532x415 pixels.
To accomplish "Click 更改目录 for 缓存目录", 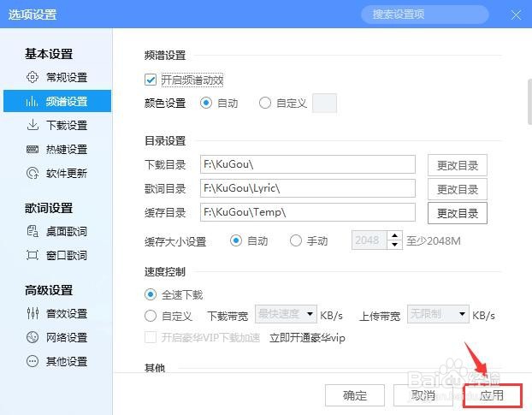I will pos(458,213).
